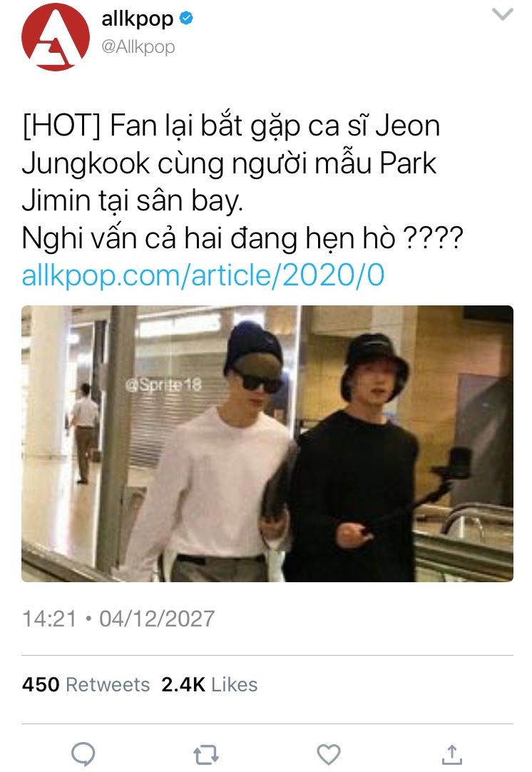Click the [HOT] tweet text body
The height and width of the screenshot is (772, 532).
pos(242,182)
